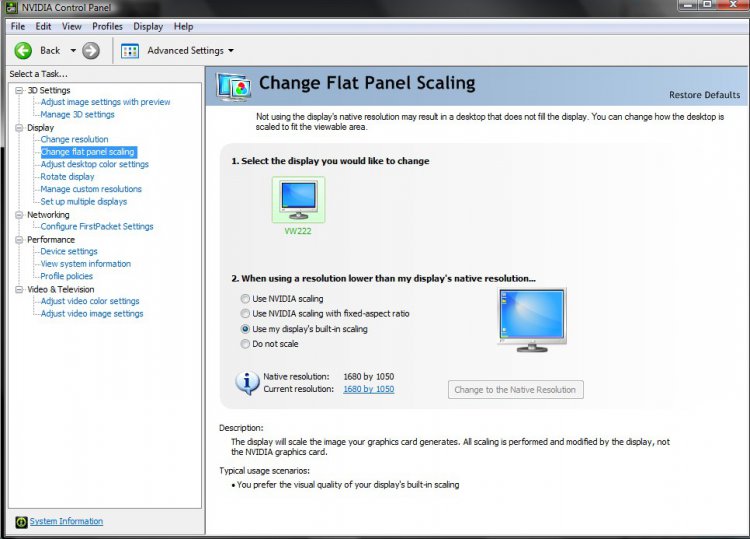Open the Profiles menu

click(x=107, y=26)
